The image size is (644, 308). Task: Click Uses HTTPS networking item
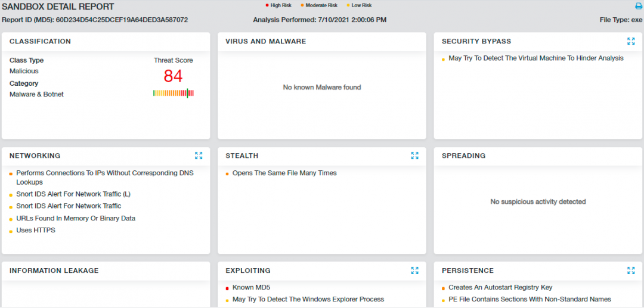36,231
